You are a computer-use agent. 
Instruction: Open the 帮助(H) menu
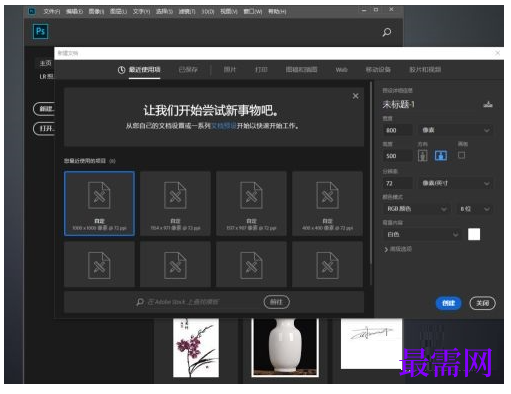pyautogui.click(x=277, y=12)
